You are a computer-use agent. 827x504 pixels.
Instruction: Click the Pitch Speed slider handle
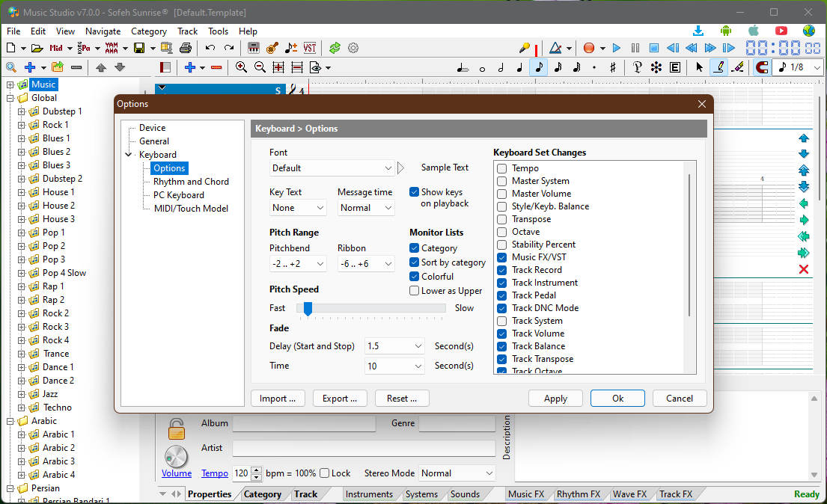tap(307, 308)
